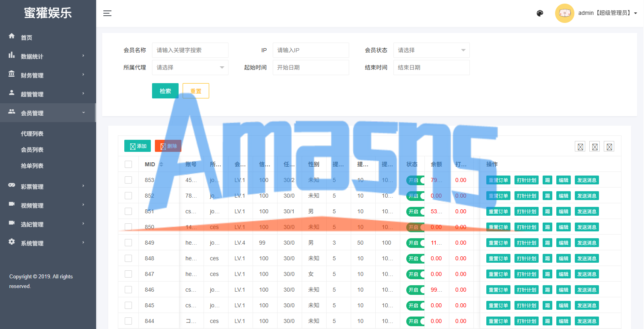Tick the select-all checkbox in table header
Image resolution: width=644 pixels, height=329 pixels.
[128, 164]
